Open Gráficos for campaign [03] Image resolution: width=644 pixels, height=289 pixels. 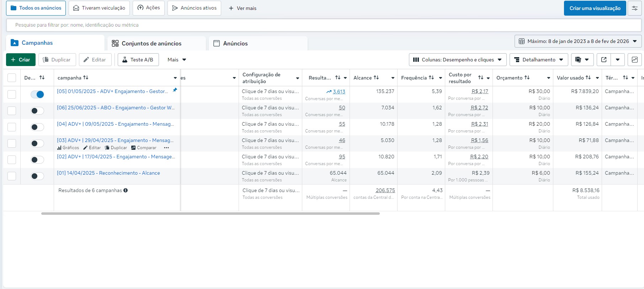coord(68,148)
